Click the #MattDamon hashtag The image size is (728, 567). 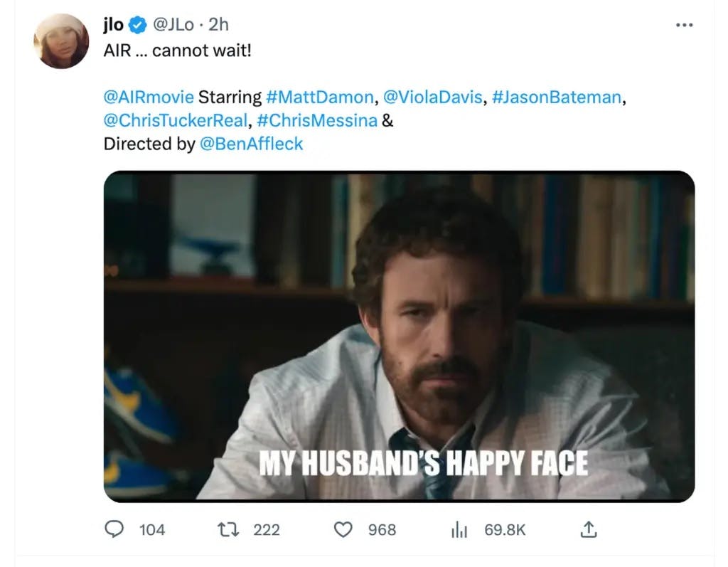click(319, 97)
